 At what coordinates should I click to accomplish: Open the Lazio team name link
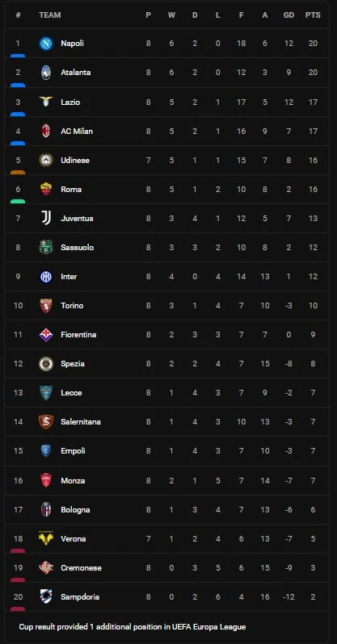click(70, 102)
